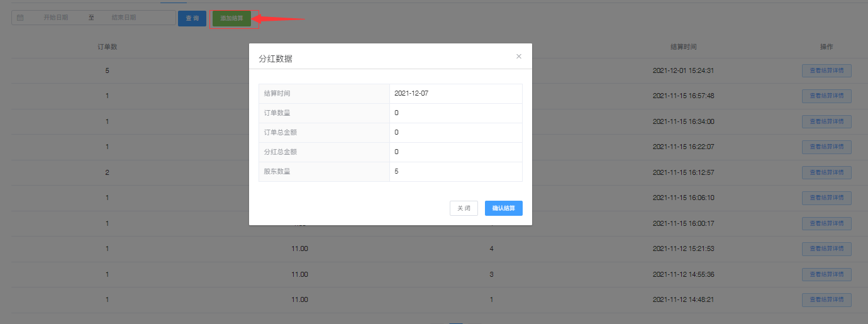View settlement details for 2021-12-01 15:24:31

pyautogui.click(x=826, y=70)
